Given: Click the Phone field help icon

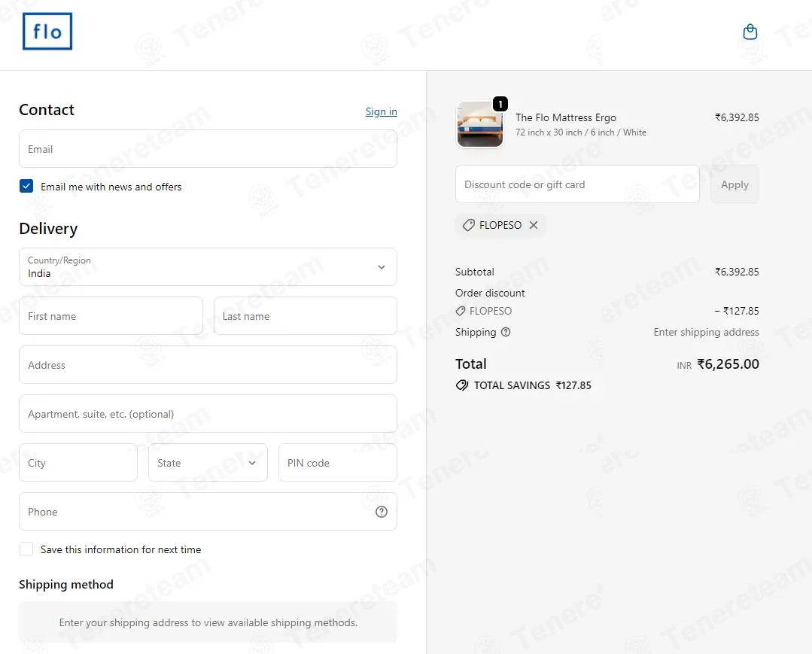Looking at the screenshot, I should point(381,512).
